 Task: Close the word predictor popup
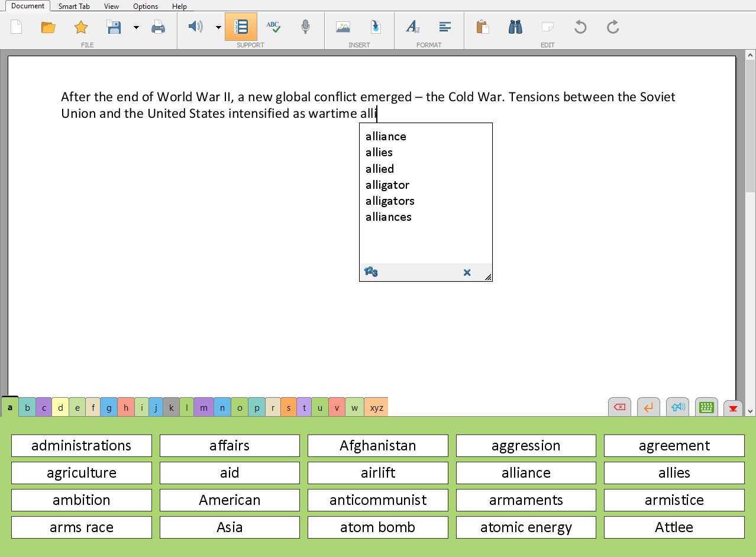point(467,272)
